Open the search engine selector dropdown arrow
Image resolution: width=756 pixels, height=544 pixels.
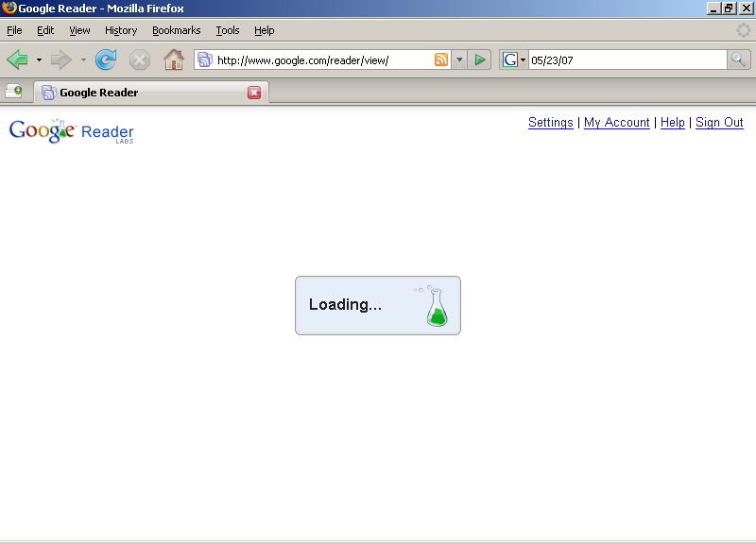524,60
